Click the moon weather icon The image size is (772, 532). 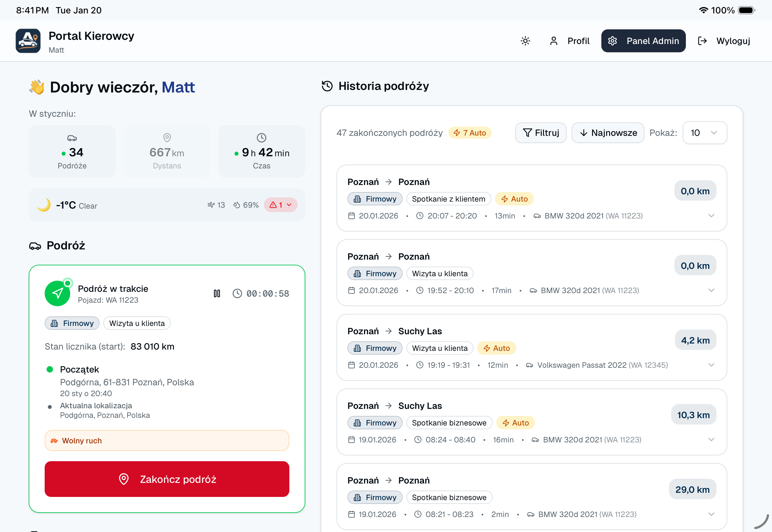coord(44,205)
